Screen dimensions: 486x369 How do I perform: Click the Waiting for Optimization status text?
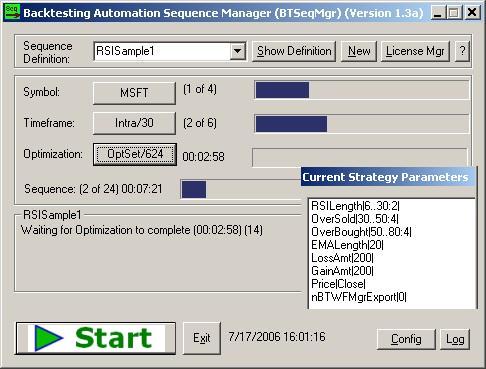coord(142,230)
